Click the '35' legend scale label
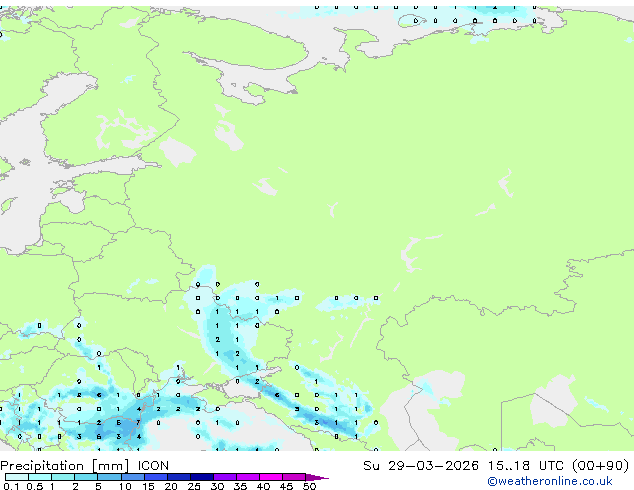 (240, 486)
